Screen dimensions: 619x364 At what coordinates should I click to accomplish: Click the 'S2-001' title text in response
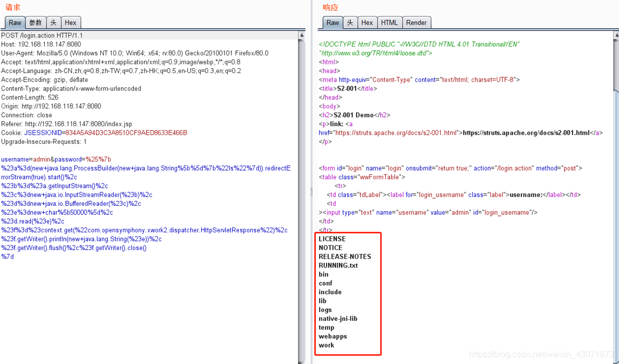(x=347, y=88)
